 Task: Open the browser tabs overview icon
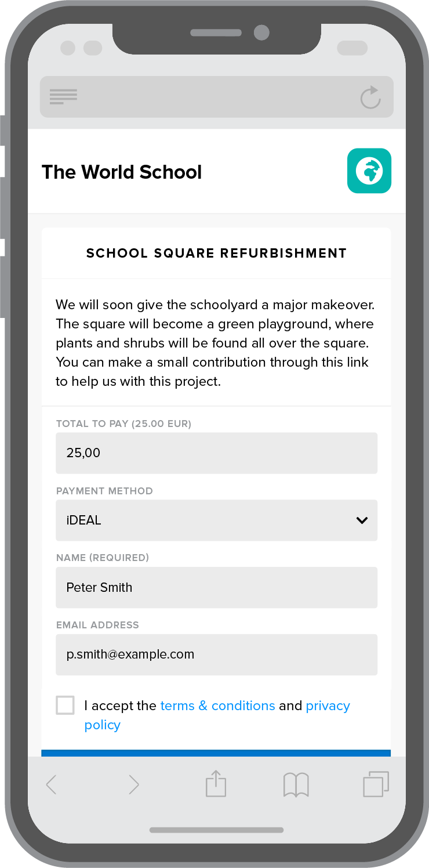(x=376, y=784)
